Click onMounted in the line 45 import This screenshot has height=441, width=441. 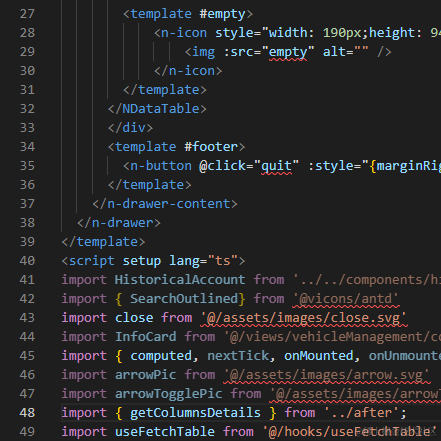click(x=319, y=356)
